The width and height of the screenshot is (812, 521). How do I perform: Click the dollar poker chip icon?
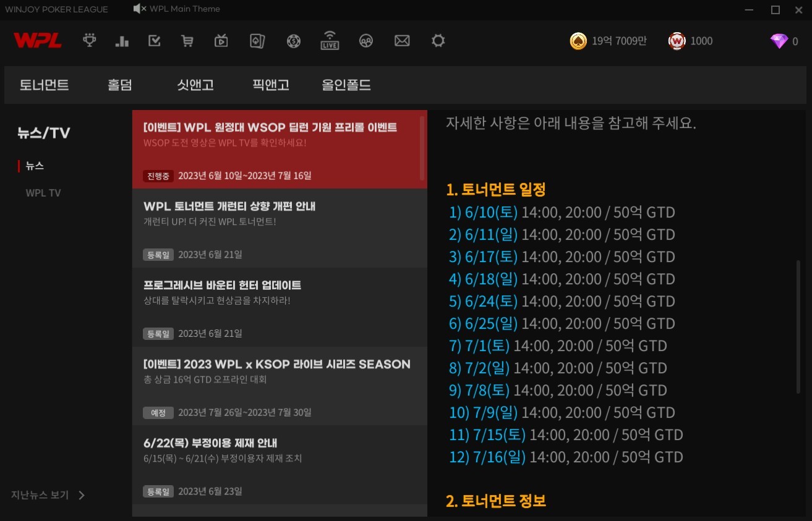pyautogui.click(x=294, y=41)
